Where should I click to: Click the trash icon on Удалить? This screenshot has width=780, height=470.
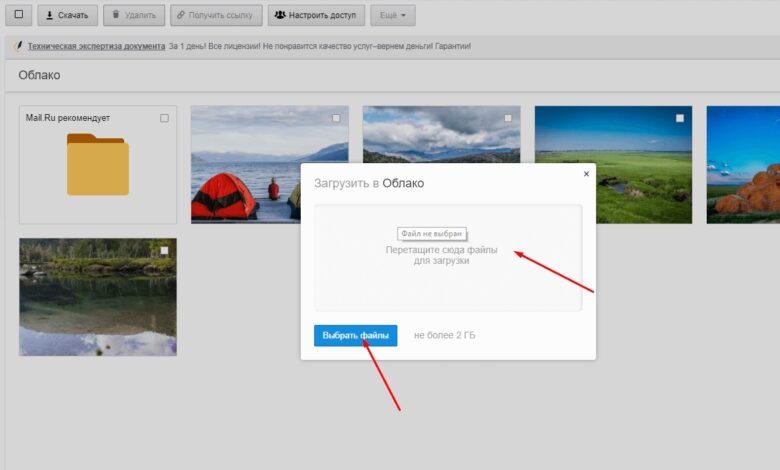(117, 15)
